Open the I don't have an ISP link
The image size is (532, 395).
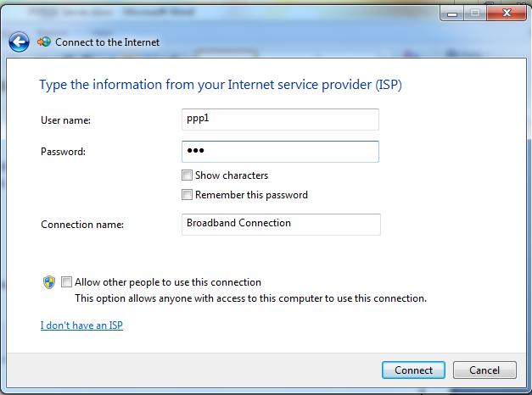pyautogui.click(x=81, y=325)
